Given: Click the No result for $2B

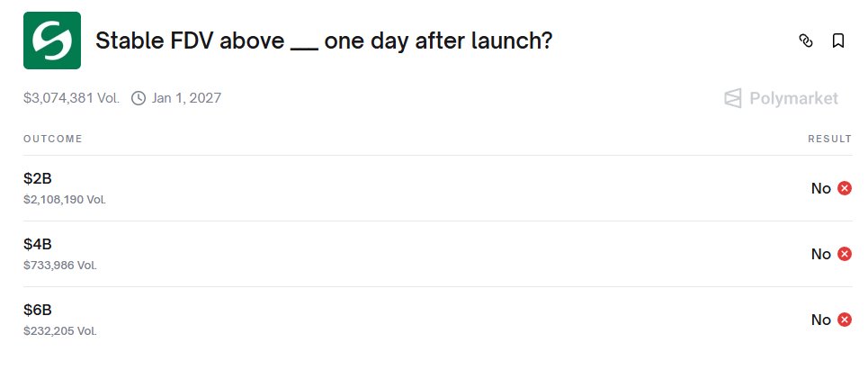Looking at the screenshot, I should point(820,188).
